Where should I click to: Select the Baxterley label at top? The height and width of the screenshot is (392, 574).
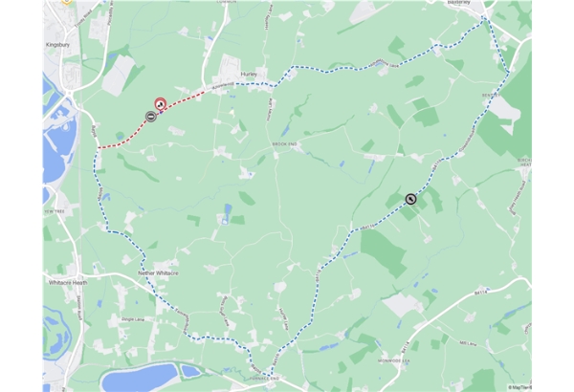[x=459, y=2]
